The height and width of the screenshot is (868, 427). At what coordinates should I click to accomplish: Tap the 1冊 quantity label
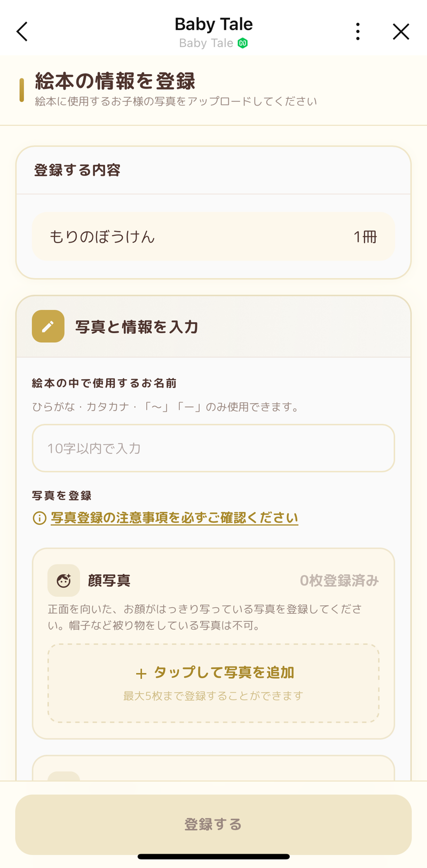point(365,237)
